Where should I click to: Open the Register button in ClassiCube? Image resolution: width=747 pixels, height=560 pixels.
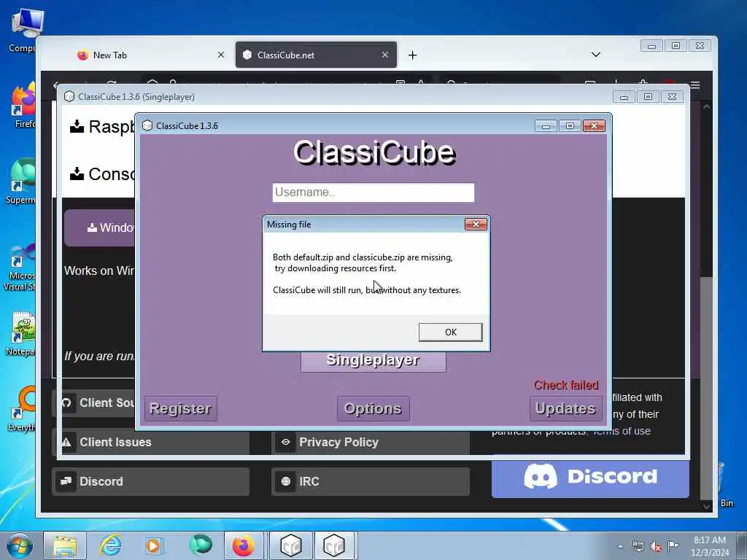tap(180, 408)
